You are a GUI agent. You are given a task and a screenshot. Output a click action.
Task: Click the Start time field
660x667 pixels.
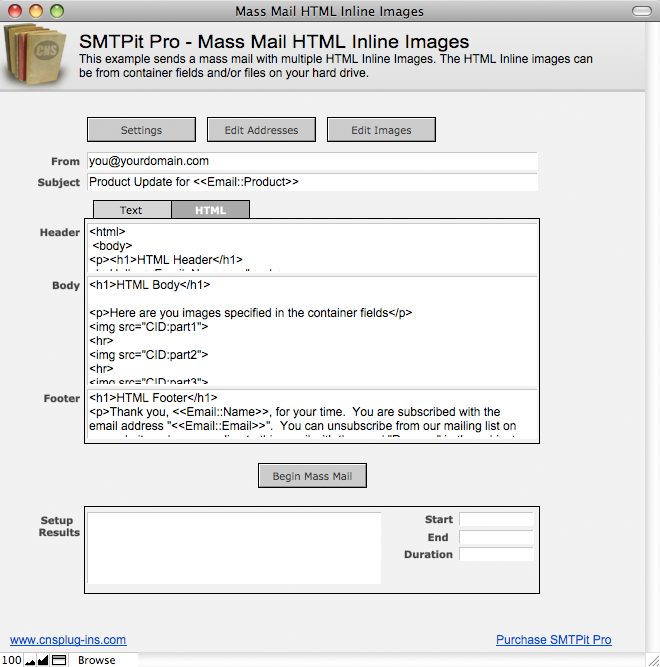496,519
